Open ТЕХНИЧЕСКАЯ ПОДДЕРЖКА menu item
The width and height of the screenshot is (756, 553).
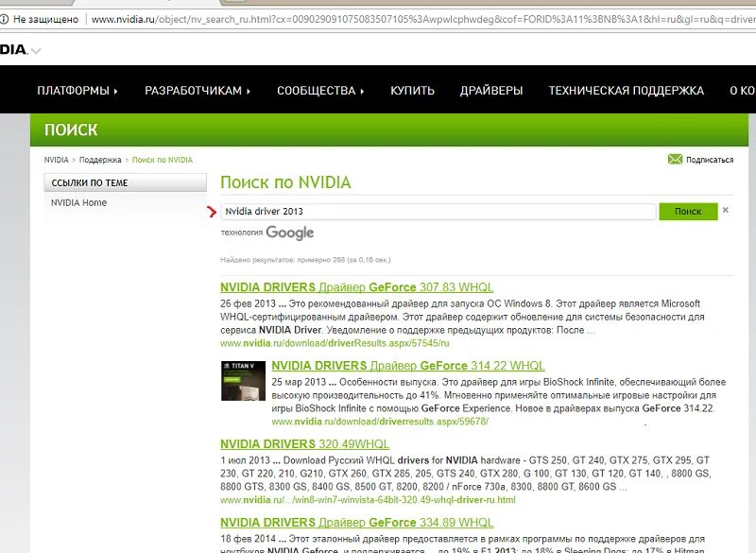click(627, 90)
